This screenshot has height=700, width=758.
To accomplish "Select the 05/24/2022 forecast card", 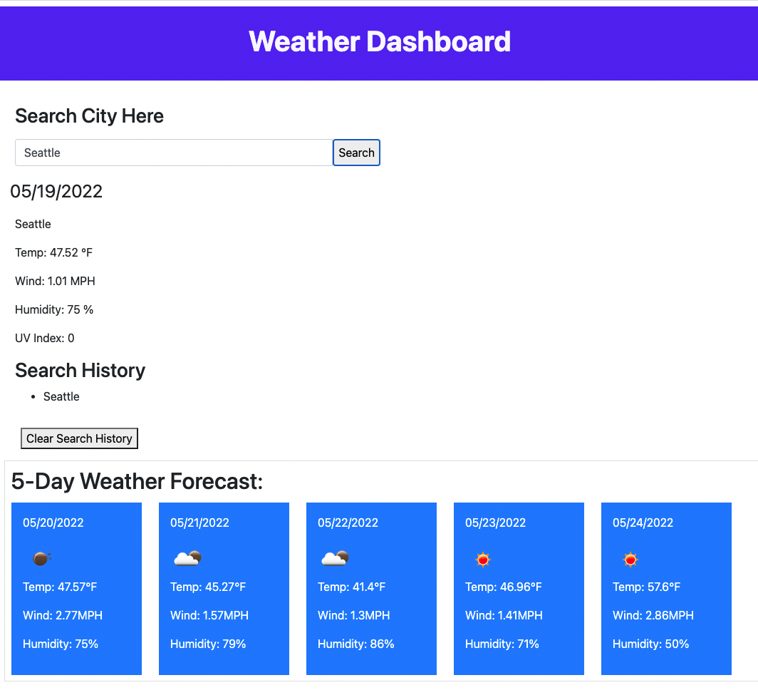I will 666,588.
